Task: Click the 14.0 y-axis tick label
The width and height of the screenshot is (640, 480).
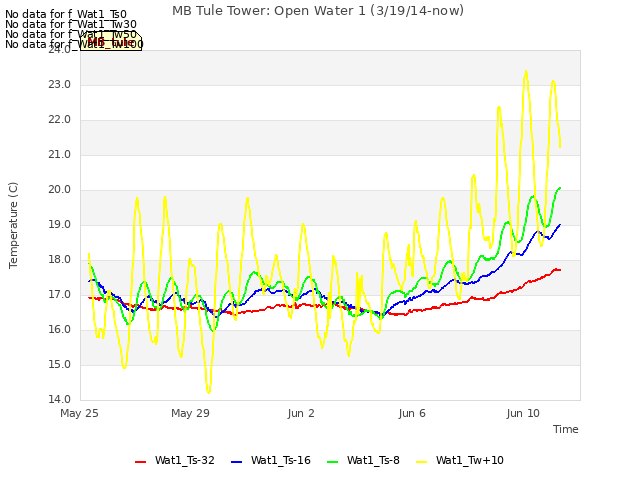Action: pyautogui.click(x=60, y=400)
